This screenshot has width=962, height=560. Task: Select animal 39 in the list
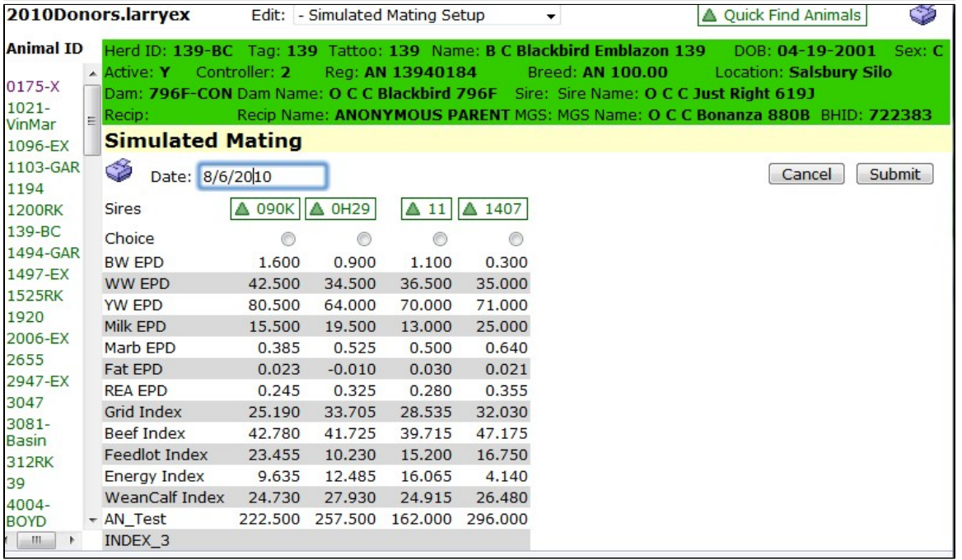pyautogui.click(x=16, y=484)
